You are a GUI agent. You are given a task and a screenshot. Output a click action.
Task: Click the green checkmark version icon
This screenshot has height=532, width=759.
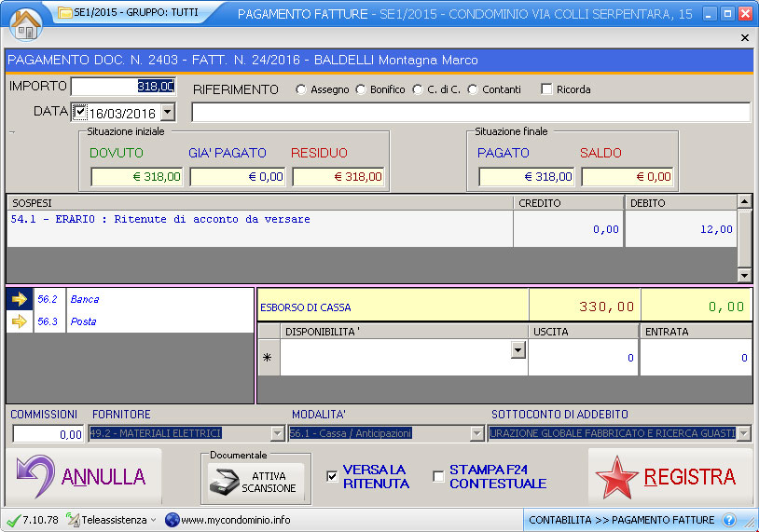click(12, 520)
